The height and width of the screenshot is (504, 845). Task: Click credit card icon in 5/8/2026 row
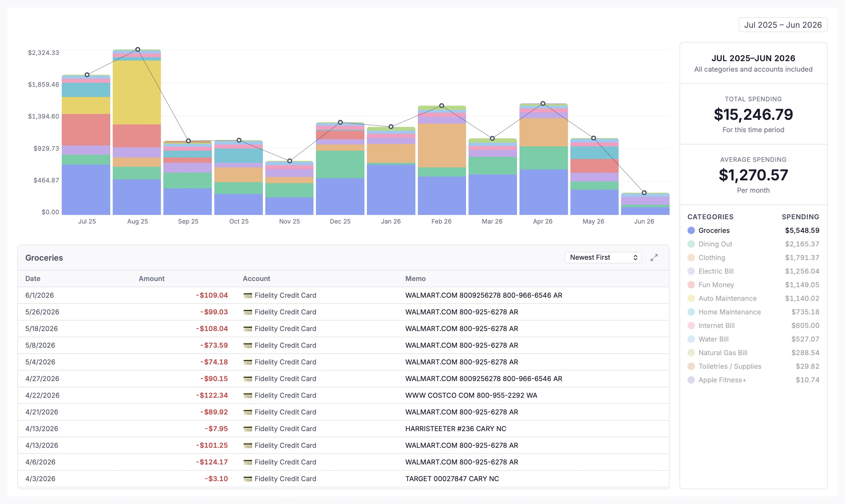[x=248, y=345]
